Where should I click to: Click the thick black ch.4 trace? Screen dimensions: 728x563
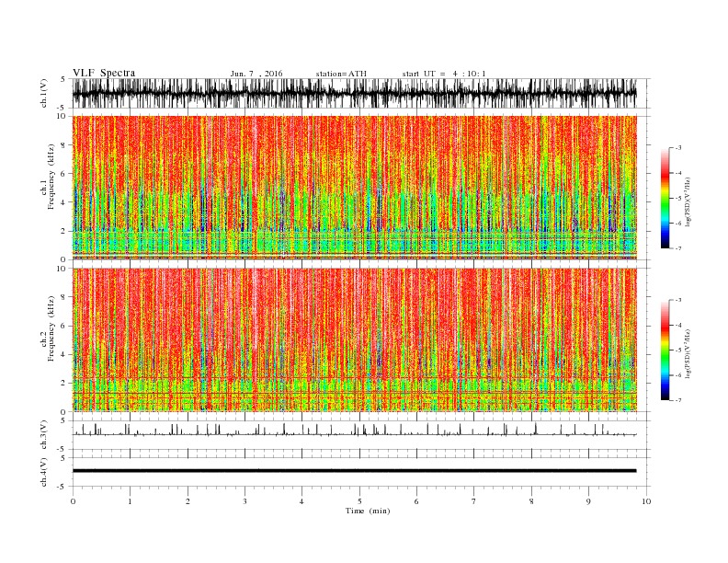354,471
